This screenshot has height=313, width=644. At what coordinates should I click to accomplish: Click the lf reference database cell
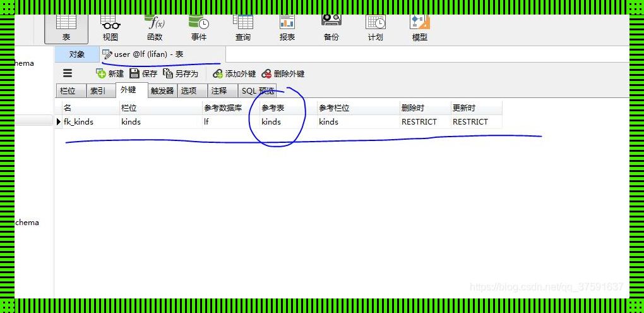231,122
